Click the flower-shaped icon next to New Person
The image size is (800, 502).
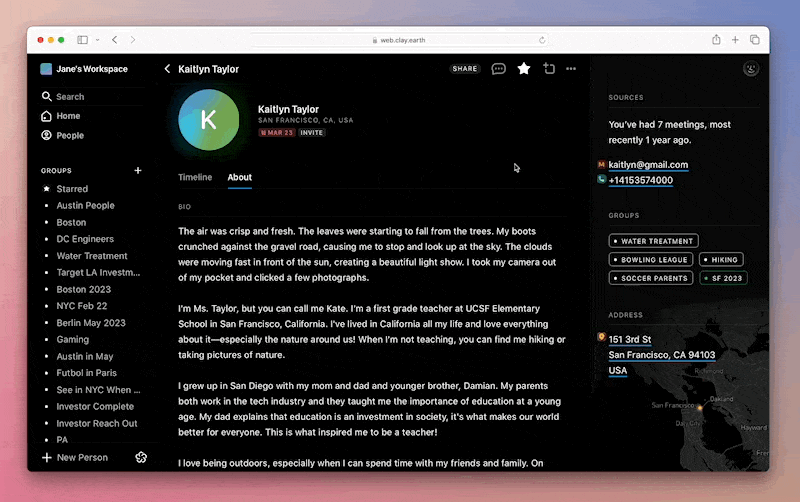coord(141,457)
